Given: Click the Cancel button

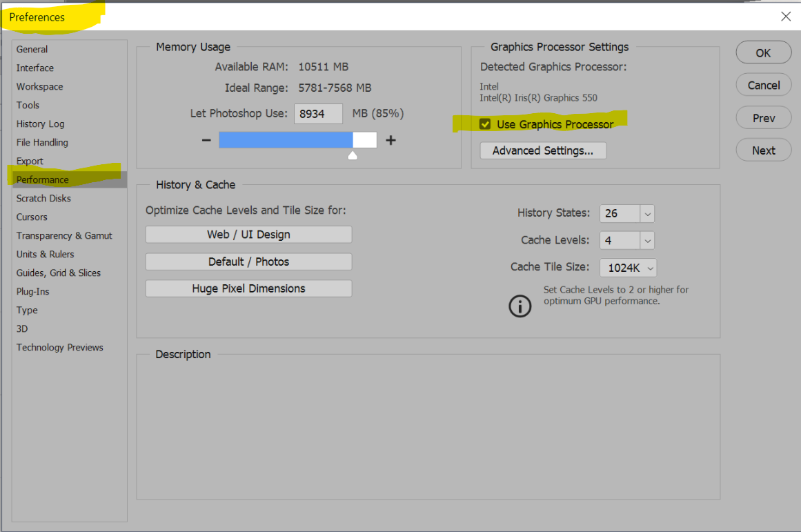Looking at the screenshot, I should tap(764, 85).
